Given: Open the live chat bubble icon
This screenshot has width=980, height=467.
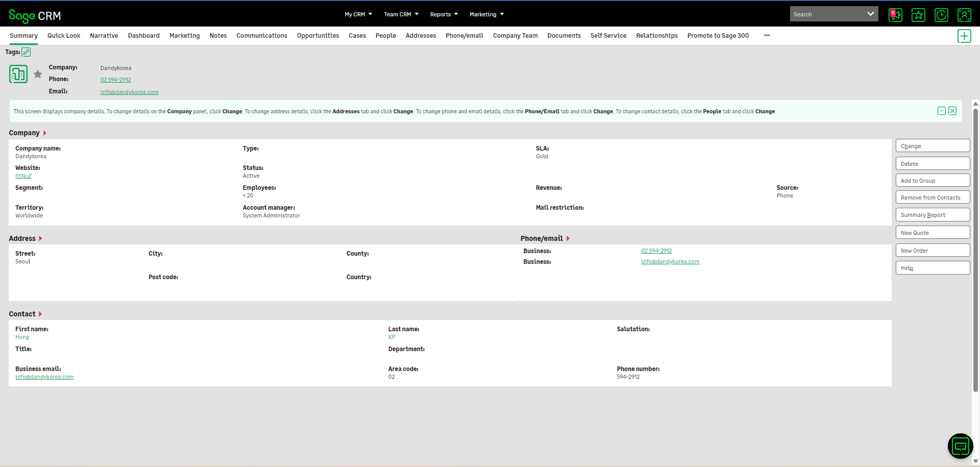Looking at the screenshot, I should 961,446.
